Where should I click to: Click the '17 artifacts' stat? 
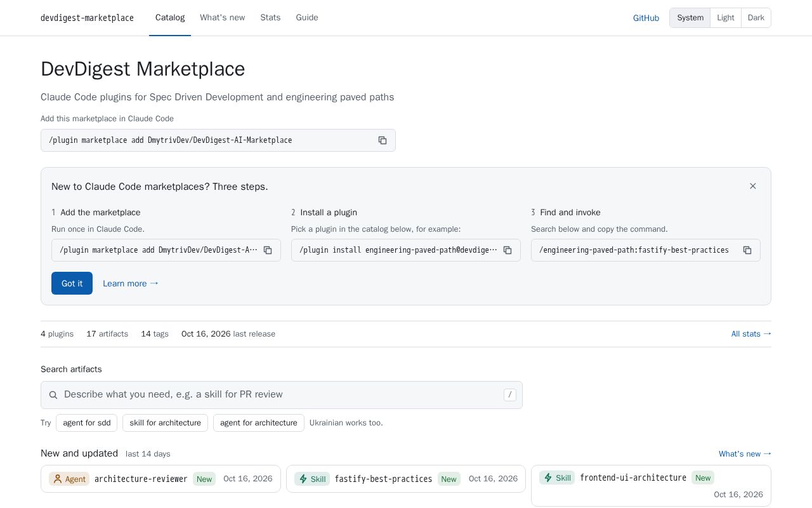tap(107, 334)
